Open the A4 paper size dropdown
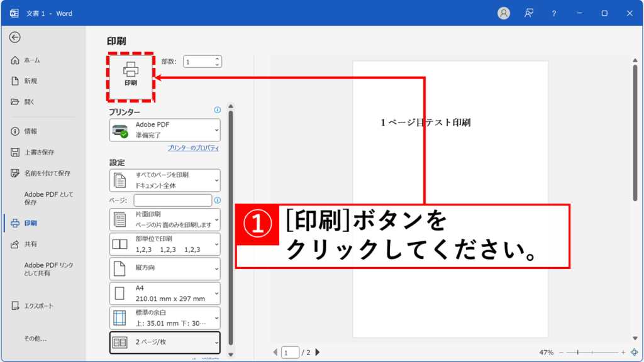Screen dimensions: 644x362 [165, 293]
